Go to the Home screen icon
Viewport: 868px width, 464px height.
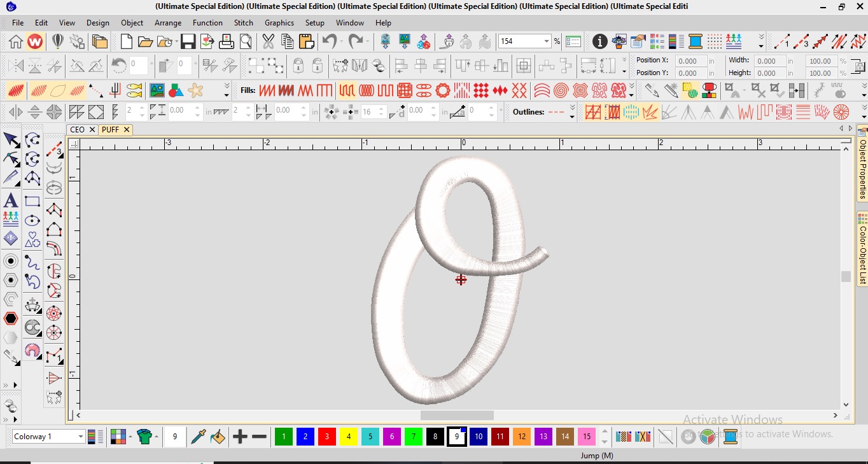pos(16,42)
